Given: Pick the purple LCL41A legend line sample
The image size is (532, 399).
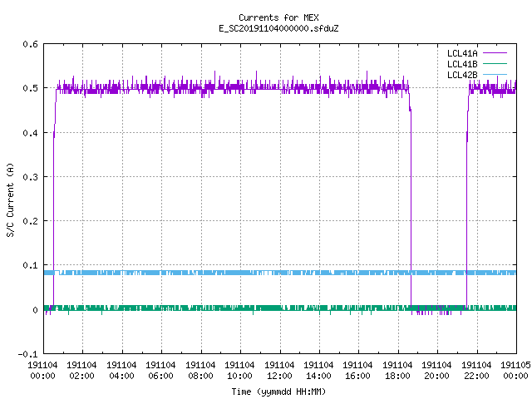Looking at the screenshot, I should point(495,53).
